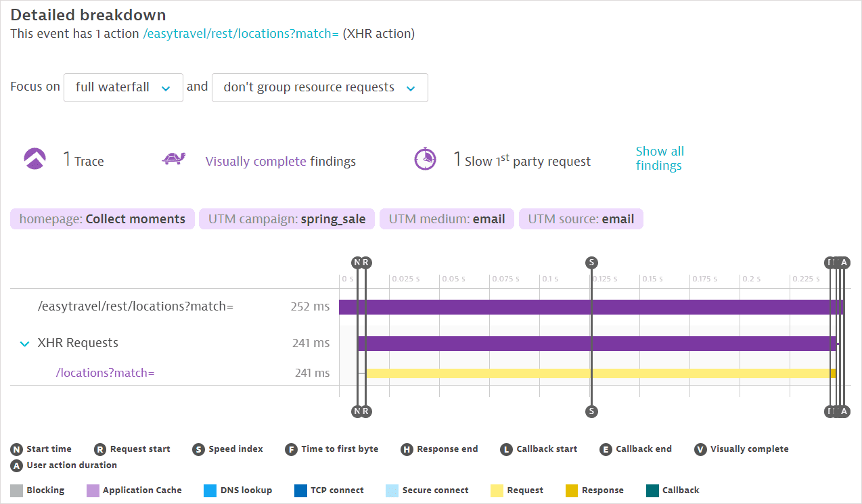Click the '0.125 s' axis label
The height and width of the screenshot is (504, 862).
point(604,279)
